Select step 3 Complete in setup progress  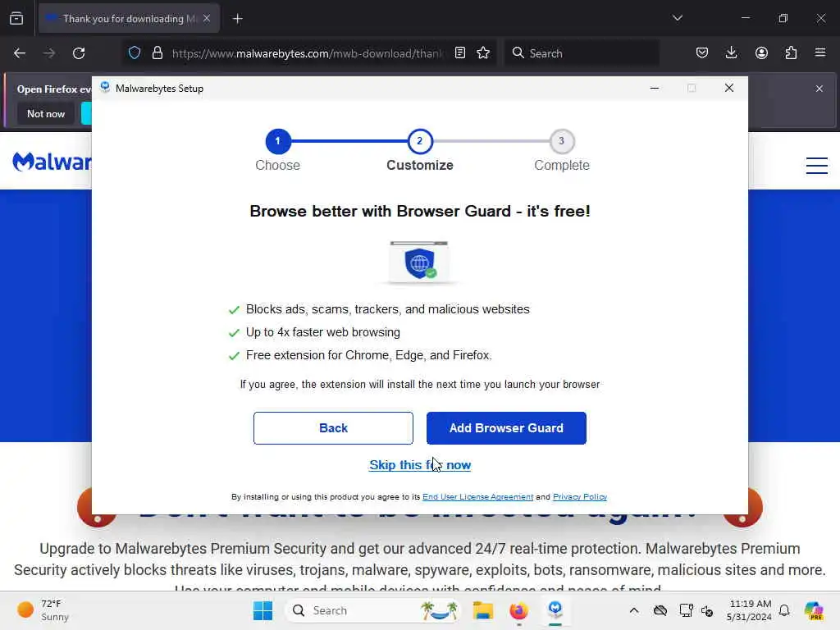click(x=561, y=141)
